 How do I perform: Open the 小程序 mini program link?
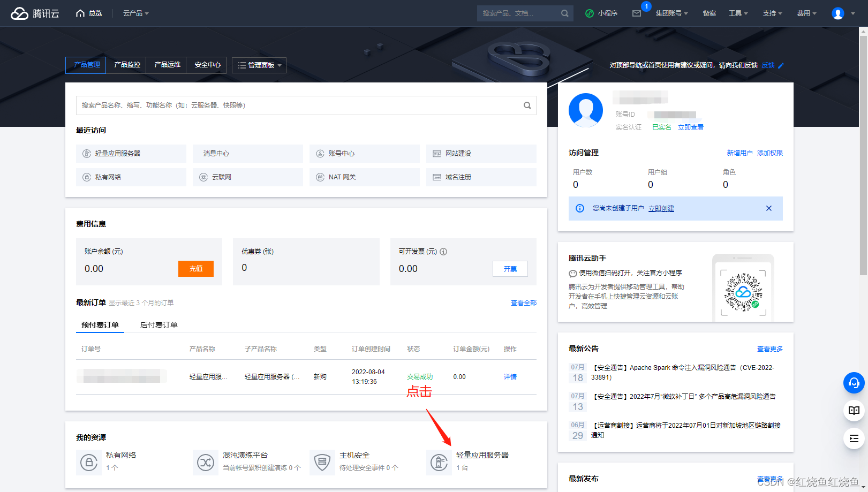[x=601, y=13]
